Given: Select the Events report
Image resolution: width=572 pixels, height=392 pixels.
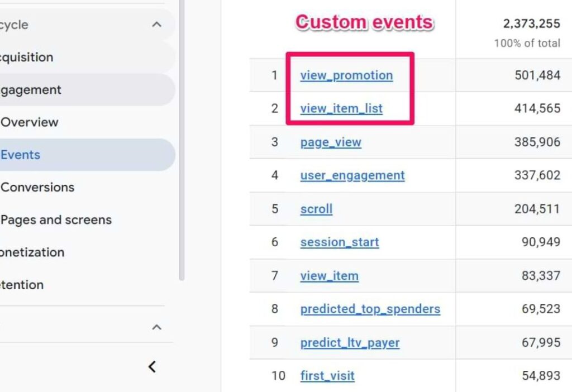Looking at the screenshot, I should 21,155.
